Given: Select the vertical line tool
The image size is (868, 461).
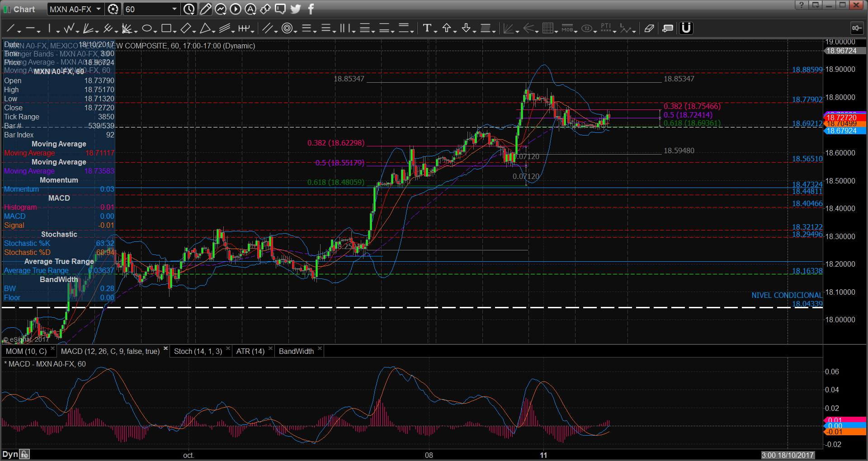Looking at the screenshot, I should [49, 28].
